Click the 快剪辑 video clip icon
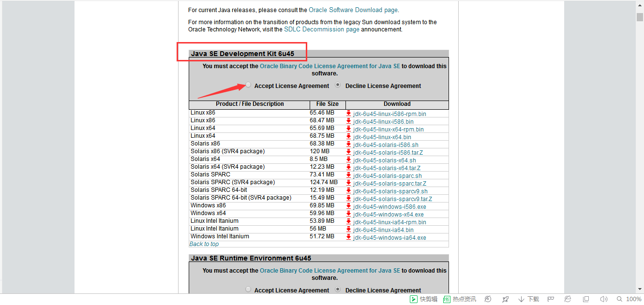644x305 pixels. coord(423,299)
